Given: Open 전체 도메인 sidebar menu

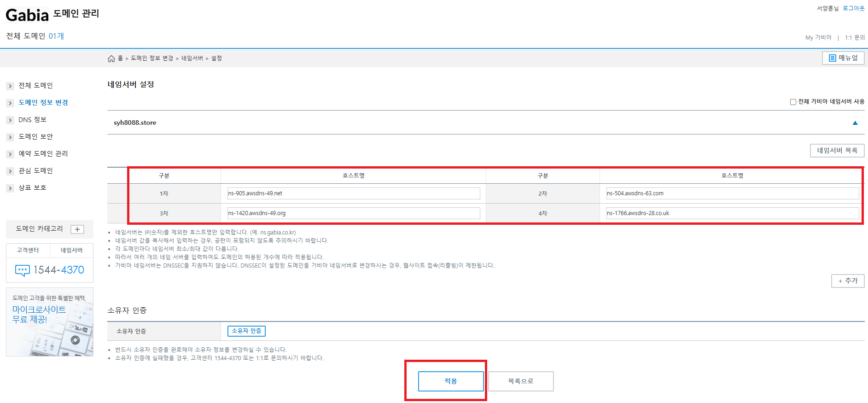Looking at the screenshot, I should coord(35,86).
